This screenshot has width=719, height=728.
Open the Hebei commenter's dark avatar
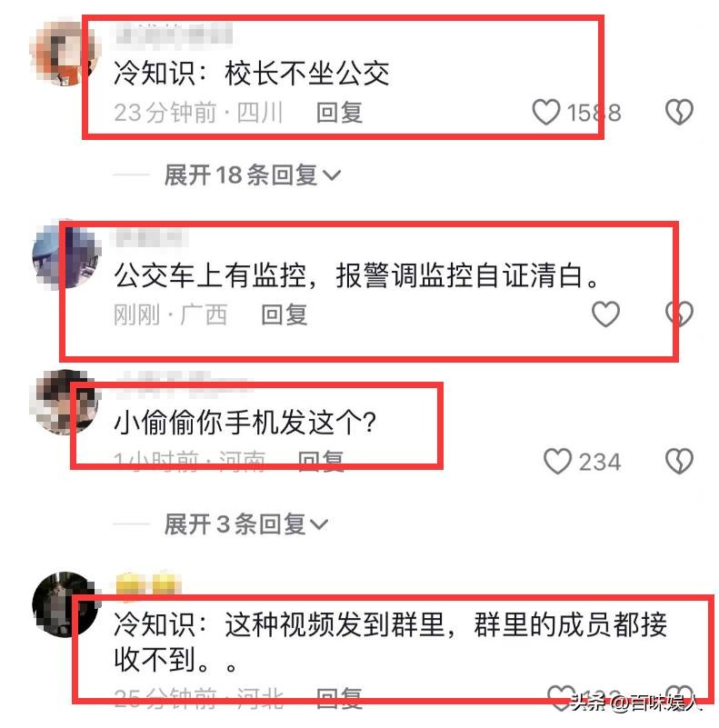[66, 604]
